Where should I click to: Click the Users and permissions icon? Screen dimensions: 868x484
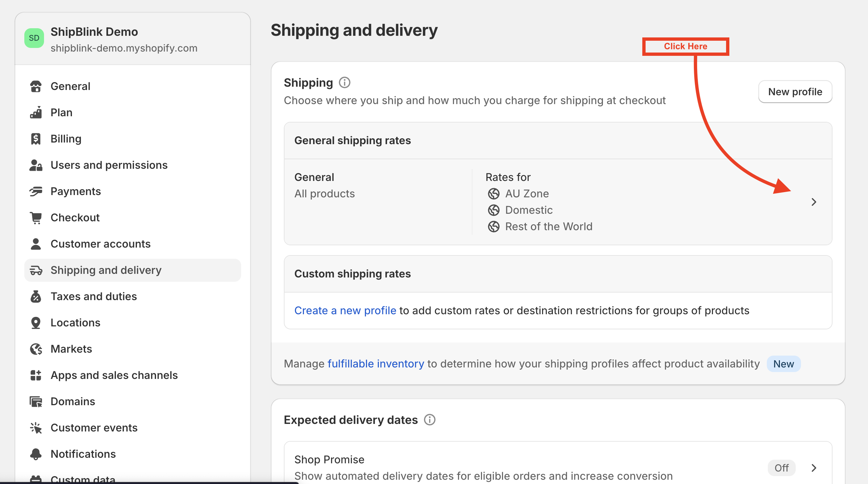pyautogui.click(x=36, y=165)
